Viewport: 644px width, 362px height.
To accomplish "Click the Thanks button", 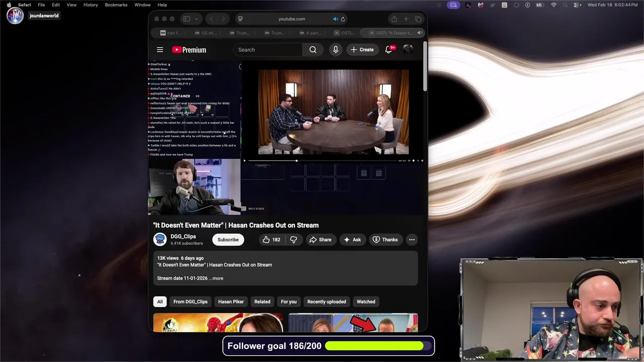I will [x=385, y=240].
